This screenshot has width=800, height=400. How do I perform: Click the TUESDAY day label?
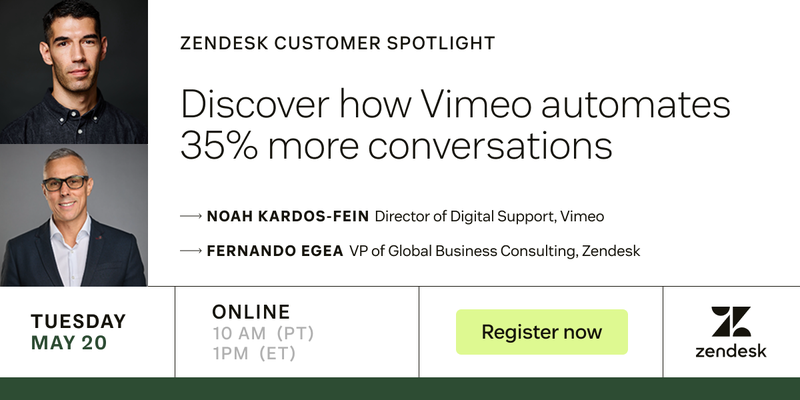pos(78,321)
